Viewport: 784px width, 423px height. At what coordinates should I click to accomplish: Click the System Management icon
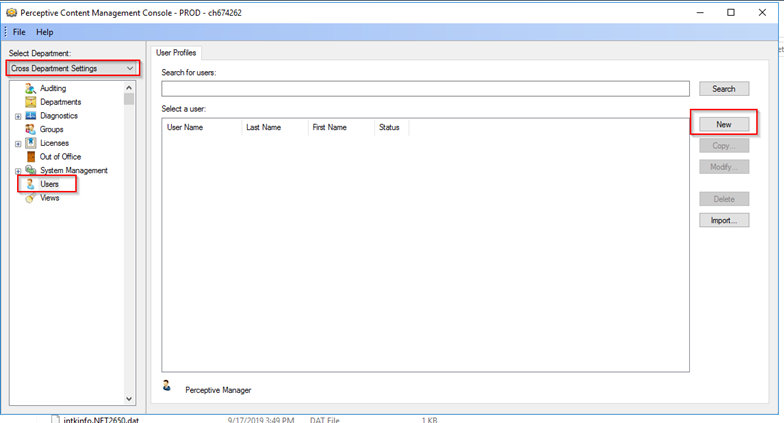click(x=30, y=170)
